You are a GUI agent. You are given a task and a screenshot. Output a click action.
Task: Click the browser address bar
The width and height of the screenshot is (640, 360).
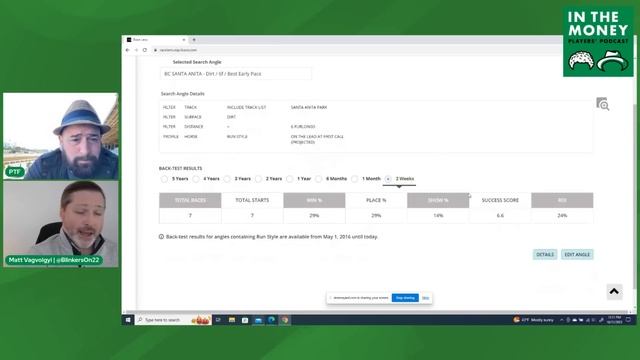point(355,50)
